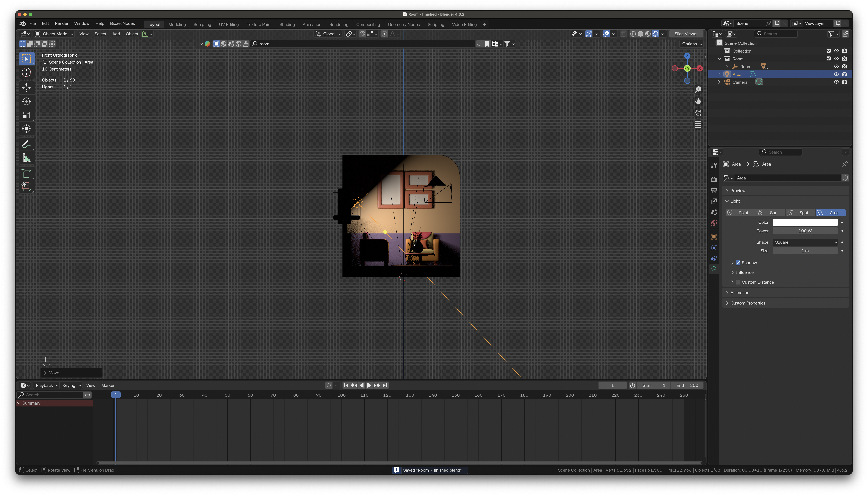Open the Options dropdown in viewport

tap(692, 44)
